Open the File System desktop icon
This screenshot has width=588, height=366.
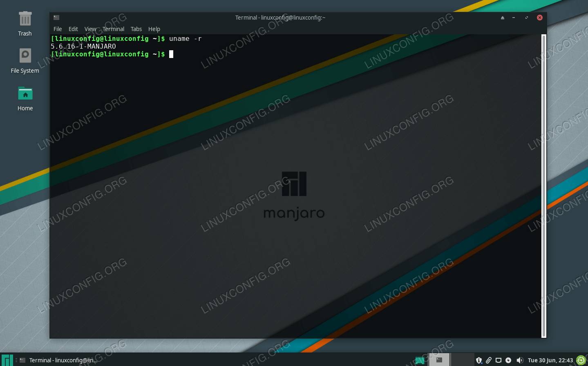(x=25, y=61)
